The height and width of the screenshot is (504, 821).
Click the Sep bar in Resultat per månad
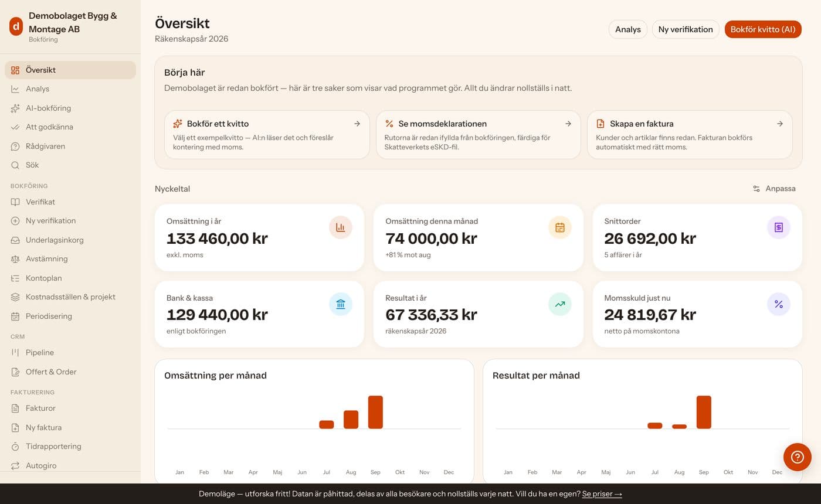704,412
